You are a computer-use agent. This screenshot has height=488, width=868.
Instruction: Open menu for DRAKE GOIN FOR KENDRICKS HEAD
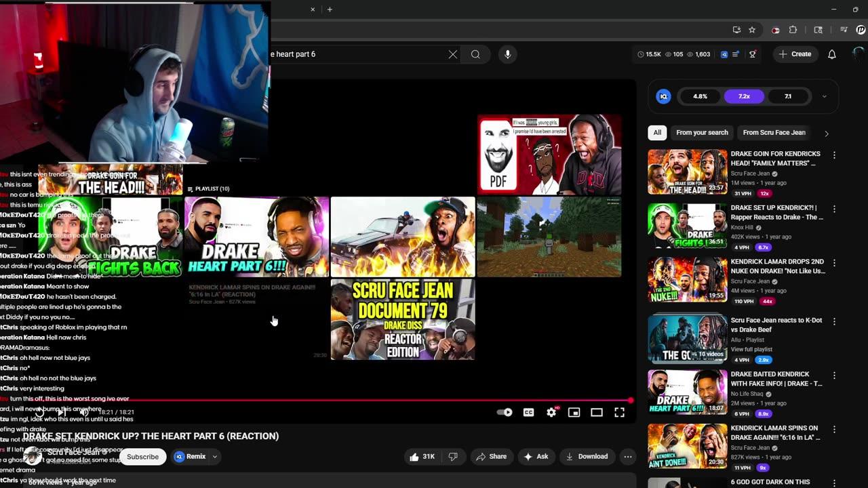click(834, 155)
